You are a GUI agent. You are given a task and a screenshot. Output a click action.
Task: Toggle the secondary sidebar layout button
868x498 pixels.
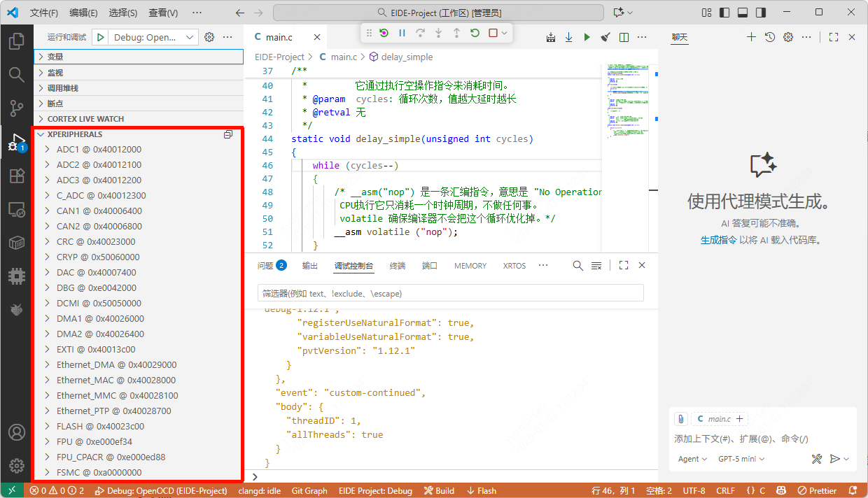[761, 13]
